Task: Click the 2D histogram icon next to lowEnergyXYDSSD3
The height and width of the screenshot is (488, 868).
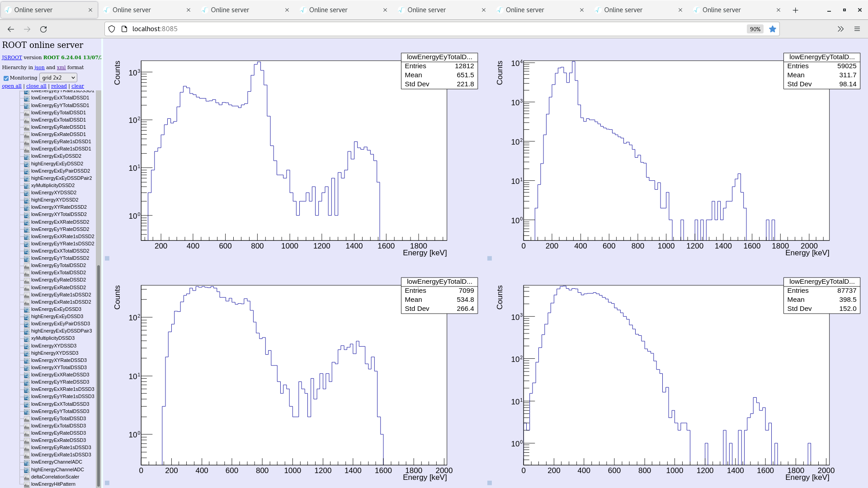Action: [x=26, y=346]
